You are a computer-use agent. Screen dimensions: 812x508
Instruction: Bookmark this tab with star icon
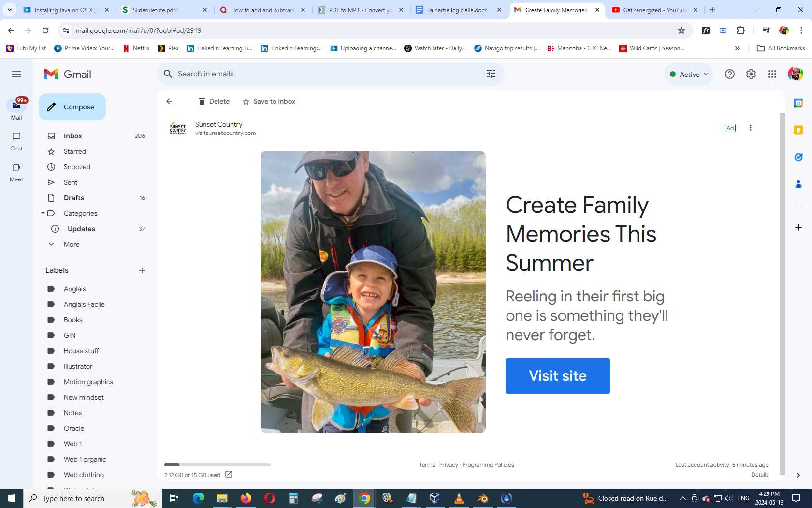tap(681, 30)
